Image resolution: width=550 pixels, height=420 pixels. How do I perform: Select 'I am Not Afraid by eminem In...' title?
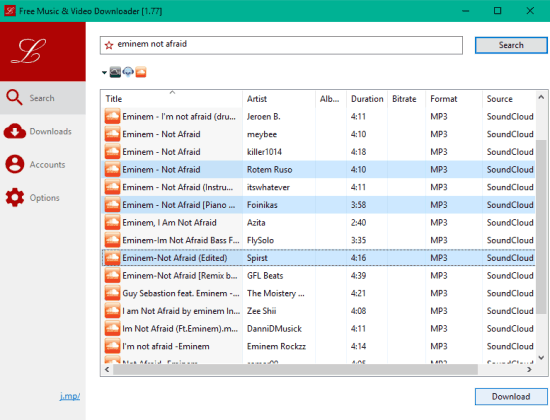point(181,311)
